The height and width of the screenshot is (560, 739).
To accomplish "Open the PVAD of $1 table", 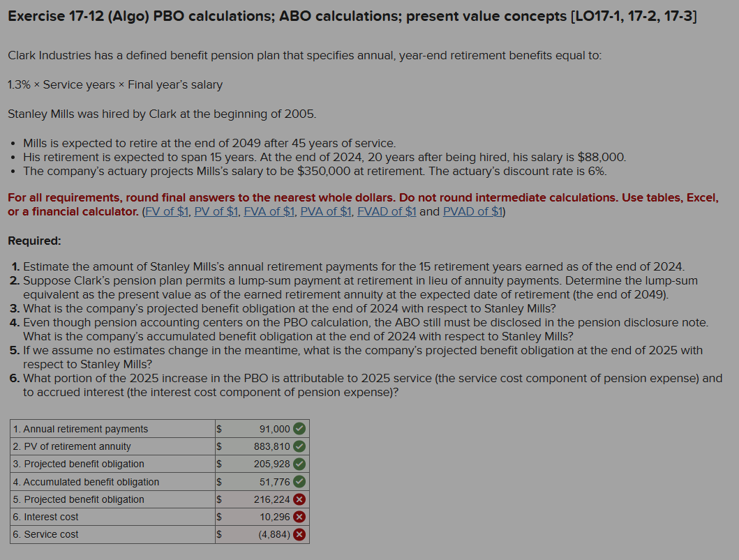I will [x=472, y=211].
